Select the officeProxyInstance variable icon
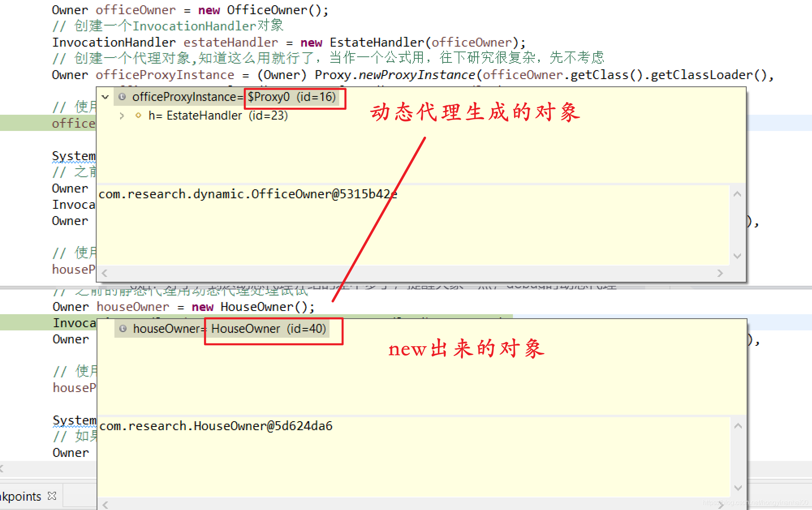812x510 pixels. point(122,97)
